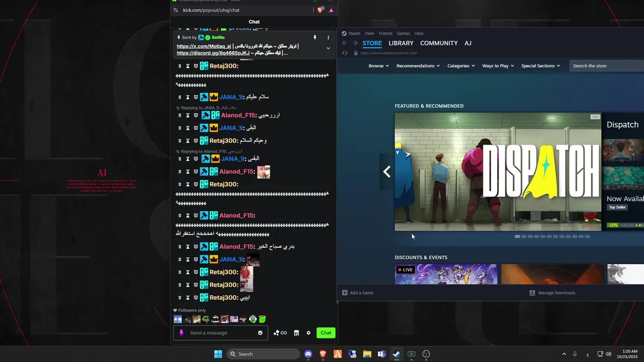The width and height of the screenshot is (644, 362).
Task: Expand the Recommendations dropdown
Action: coord(418,66)
